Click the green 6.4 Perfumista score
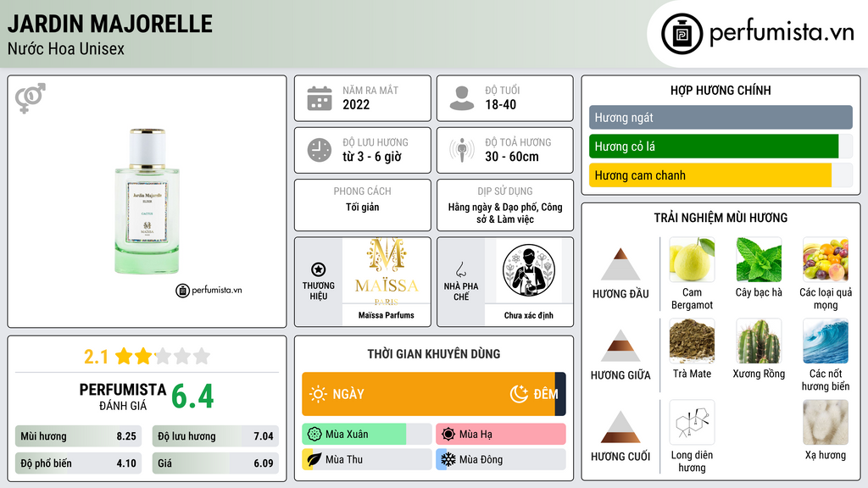This screenshot has width=868, height=488. 192,396
